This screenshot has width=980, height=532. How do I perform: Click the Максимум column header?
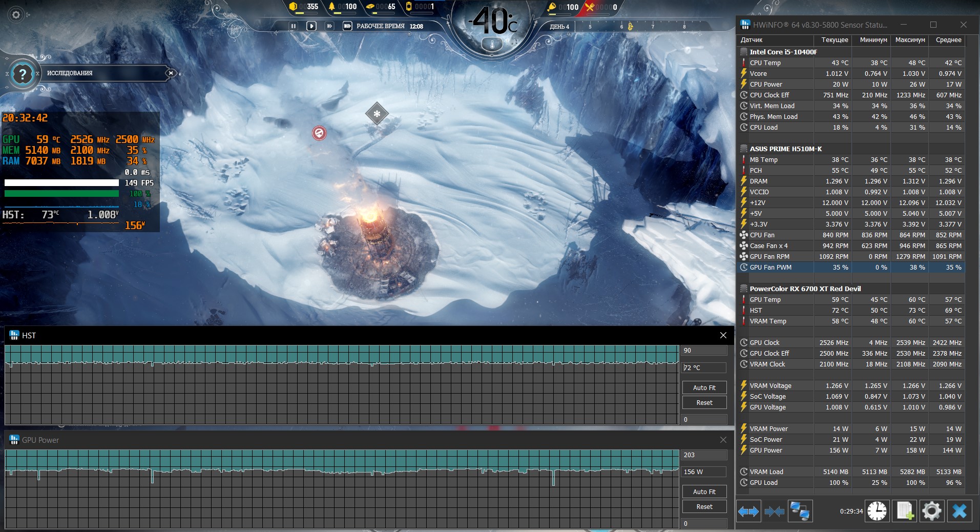(x=910, y=40)
